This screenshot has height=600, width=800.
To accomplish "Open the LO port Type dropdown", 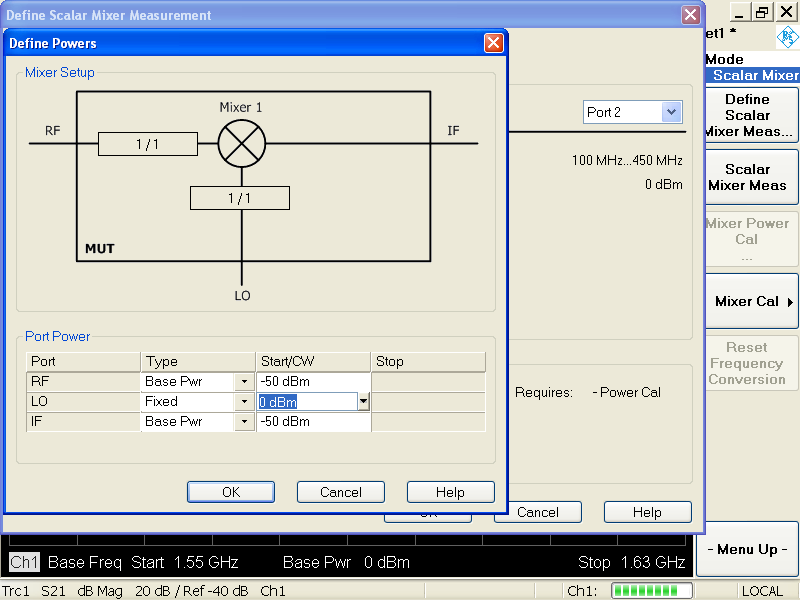I will tap(244, 402).
